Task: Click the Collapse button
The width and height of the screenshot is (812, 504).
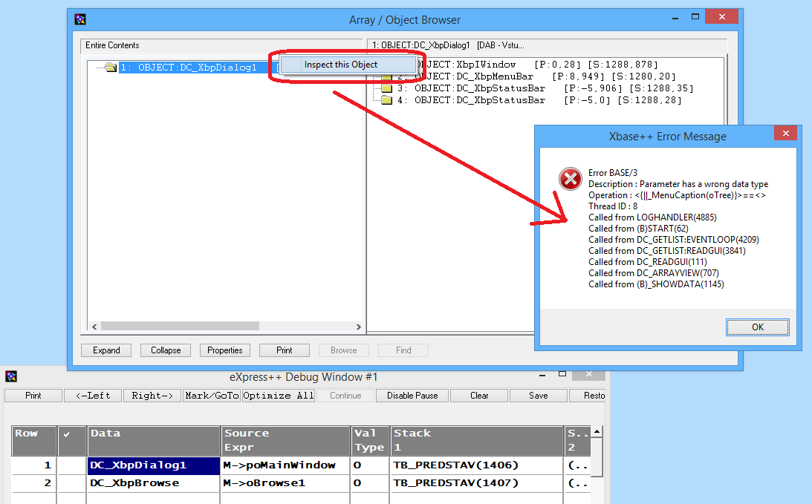Action: pyautogui.click(x=166, y=350)
